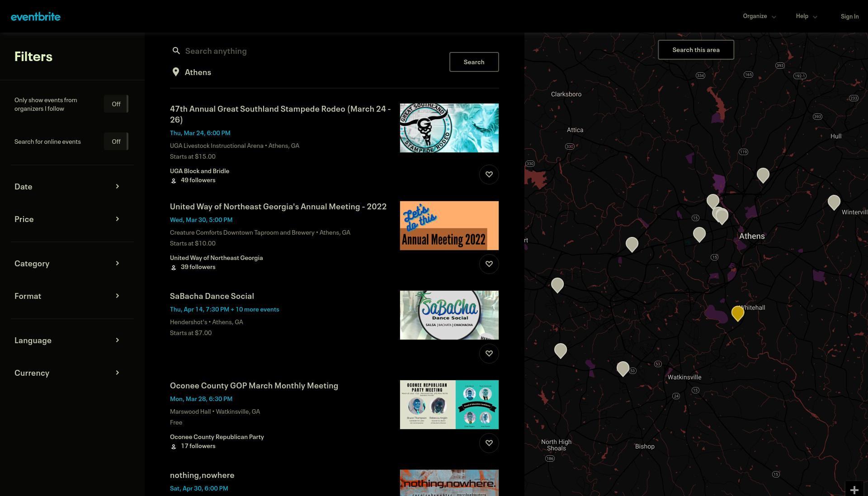The width and height of the screenshot is (868, 496).
Task: Click the Eventbrite logo
Action: (36, 17)
